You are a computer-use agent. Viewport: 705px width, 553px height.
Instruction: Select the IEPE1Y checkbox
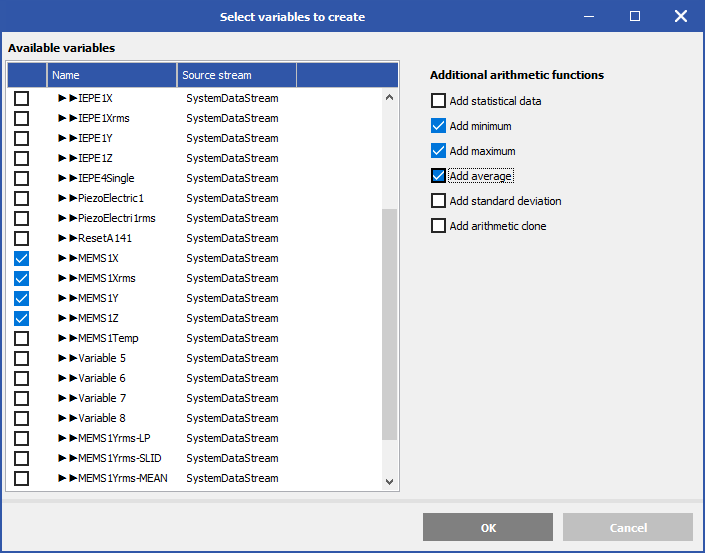pyautogui.click(x=21, y=138)
